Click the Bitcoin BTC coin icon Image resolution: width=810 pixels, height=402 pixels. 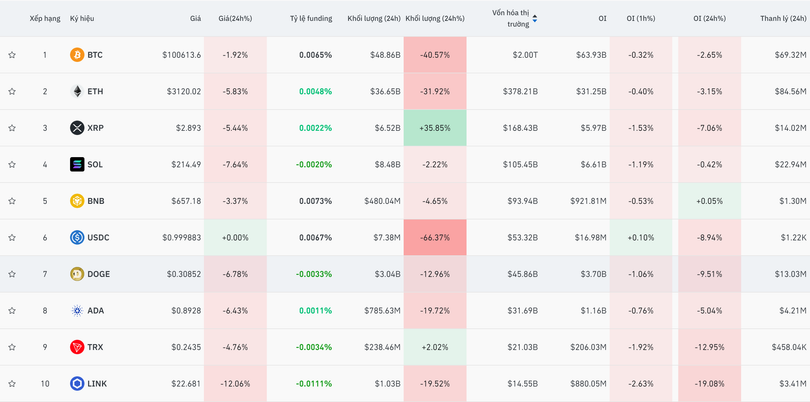click(77, 55)
